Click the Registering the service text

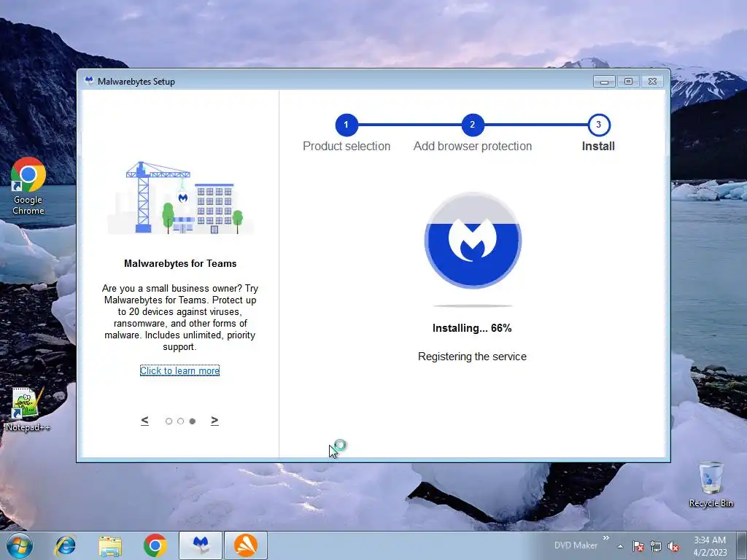coord(472,357)
